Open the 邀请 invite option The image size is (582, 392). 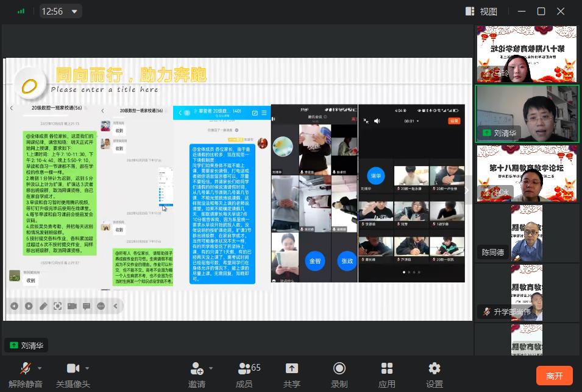[197, 375]
